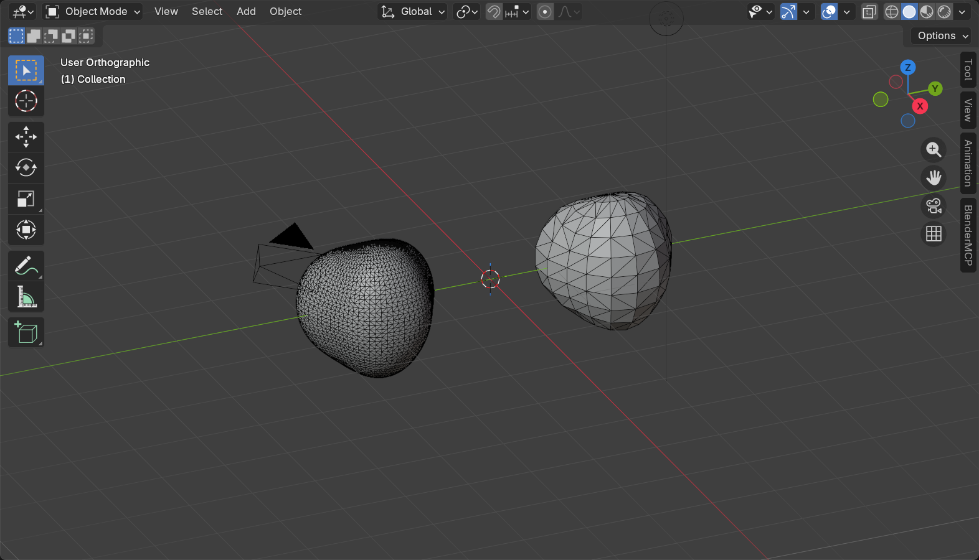Open the BlenderMCP sidebar tab
Viewport: 979px width, 560px height.
click(x=968, y=235)
